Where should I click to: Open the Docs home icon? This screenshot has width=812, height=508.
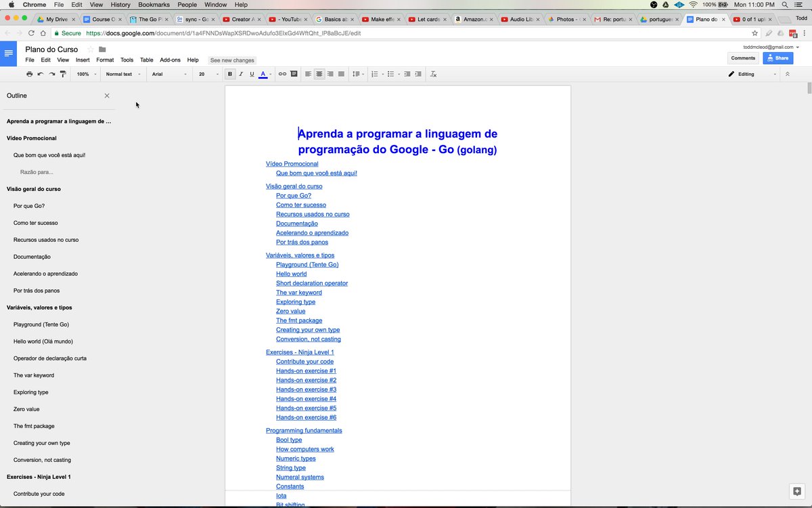[8, 53]
